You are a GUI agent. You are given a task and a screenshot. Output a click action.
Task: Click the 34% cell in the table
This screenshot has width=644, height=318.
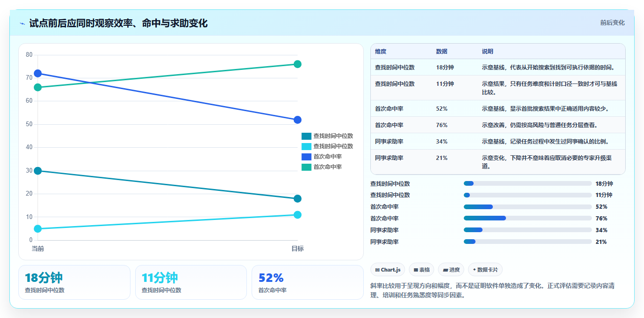(442, 142)
